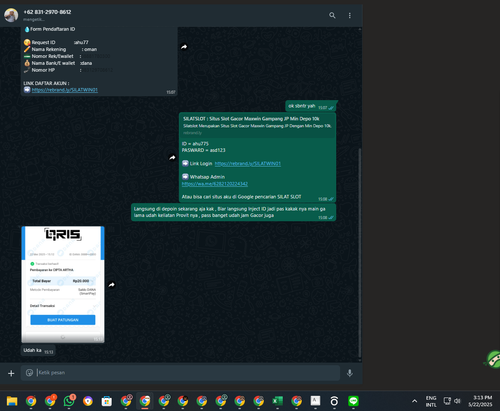Image resolution: width=500 pixels, height=411 pixels.
Task: Open Excel from the taskbar
Action: point(277,401)
